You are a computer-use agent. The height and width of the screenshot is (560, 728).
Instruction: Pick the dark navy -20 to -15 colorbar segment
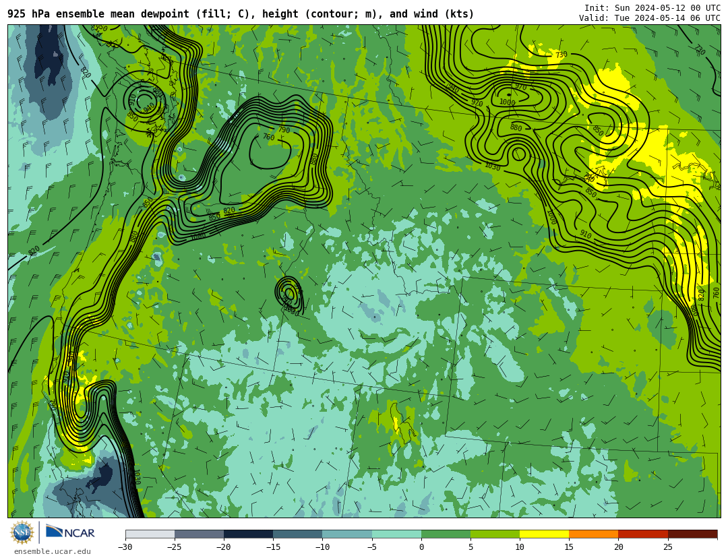coord(248,534)
